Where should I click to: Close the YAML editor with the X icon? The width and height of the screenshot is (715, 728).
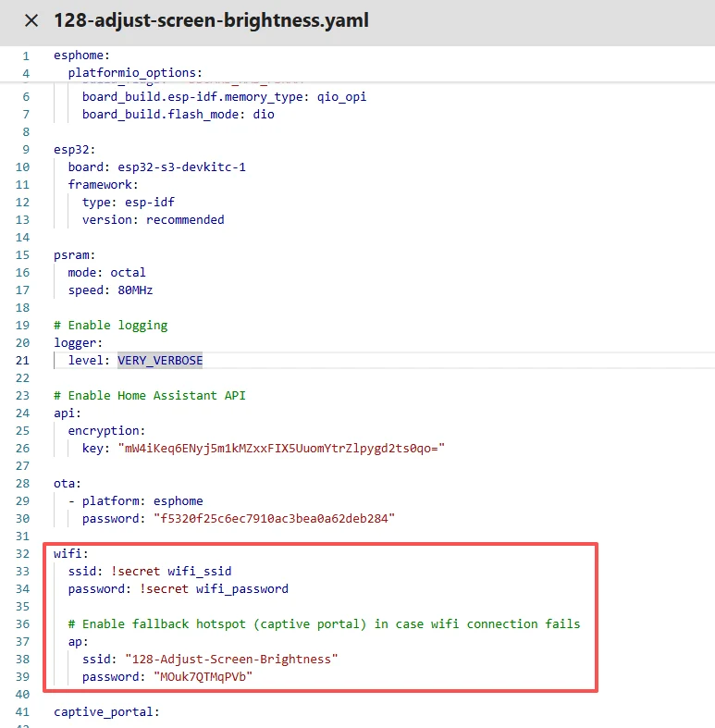[31, 20]
